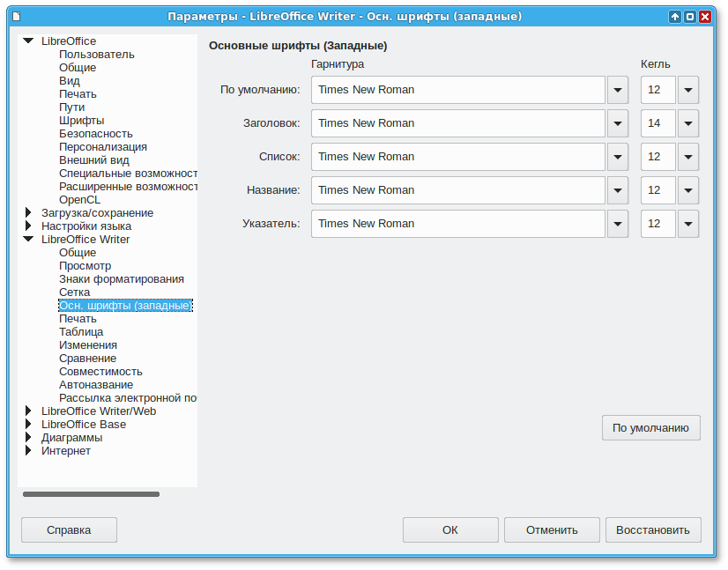The height and width of the screenshot is (570, 728).
Task: Select Рассылка электронной почты tree item
Action: [x=128, y=398]
